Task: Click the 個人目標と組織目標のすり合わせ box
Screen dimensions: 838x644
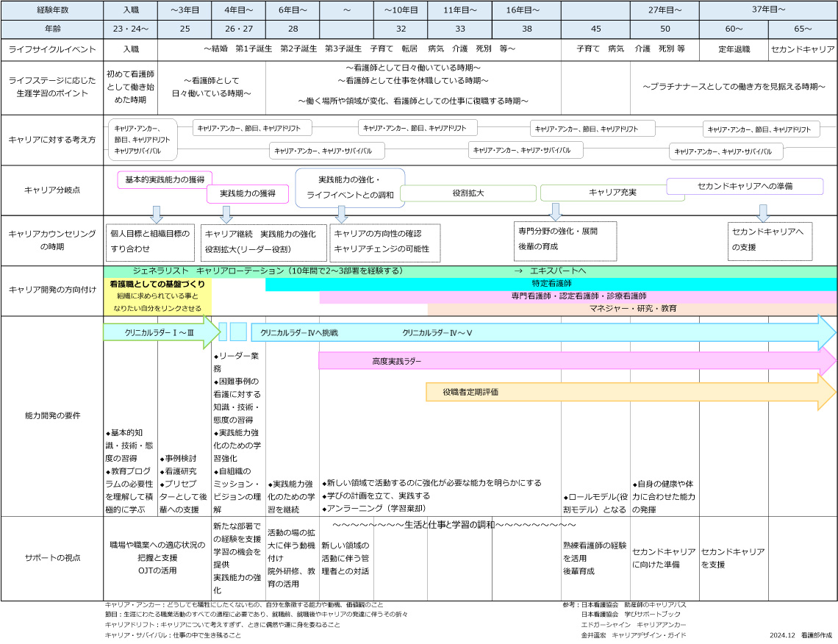Action: (151, 243)
